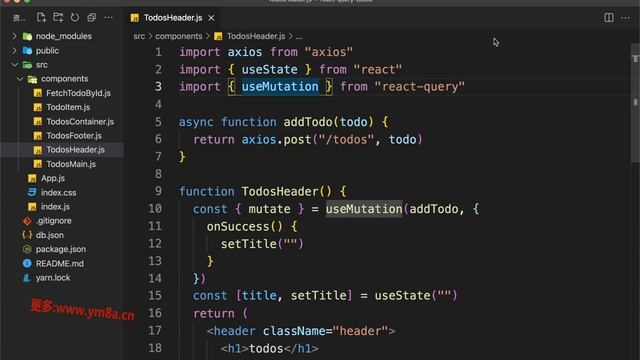Viewport: 640px width, 360px height.
Task: Click the selected useMutation import on line 3
Action: click(280, 87)
